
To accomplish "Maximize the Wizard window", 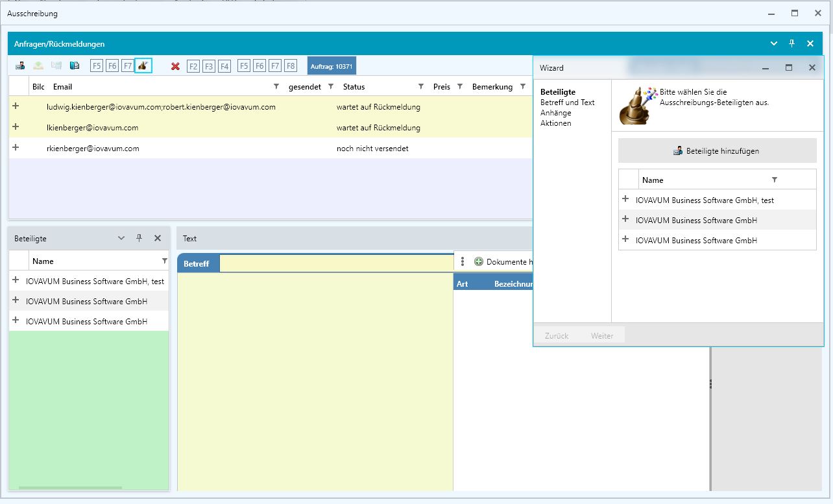I will 789,67.
